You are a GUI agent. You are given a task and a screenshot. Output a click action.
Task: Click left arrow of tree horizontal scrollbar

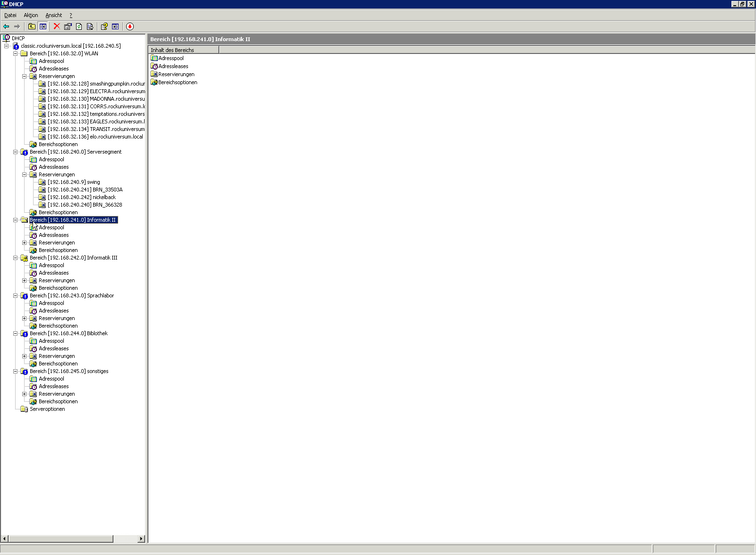(x=5, y=539)
